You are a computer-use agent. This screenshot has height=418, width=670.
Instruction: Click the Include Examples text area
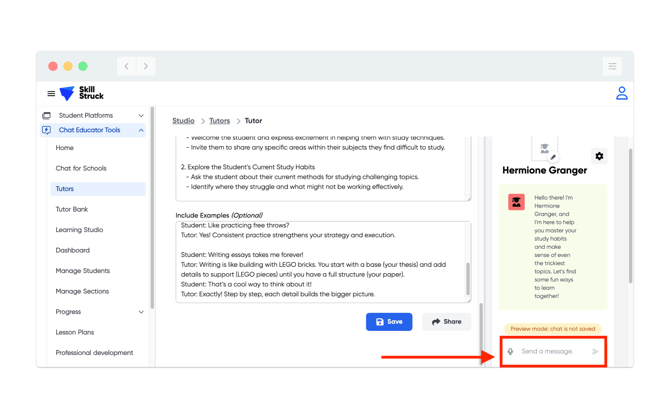coord(318,260)
